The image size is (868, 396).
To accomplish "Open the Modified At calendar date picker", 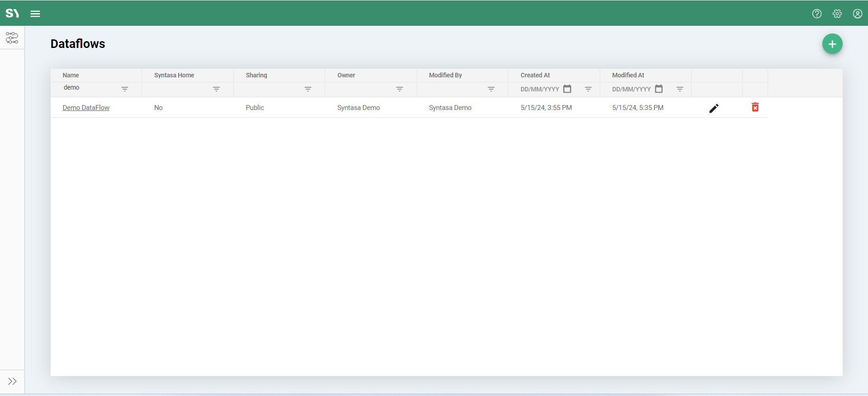I will pyautogui.click(x=659, y=89).
